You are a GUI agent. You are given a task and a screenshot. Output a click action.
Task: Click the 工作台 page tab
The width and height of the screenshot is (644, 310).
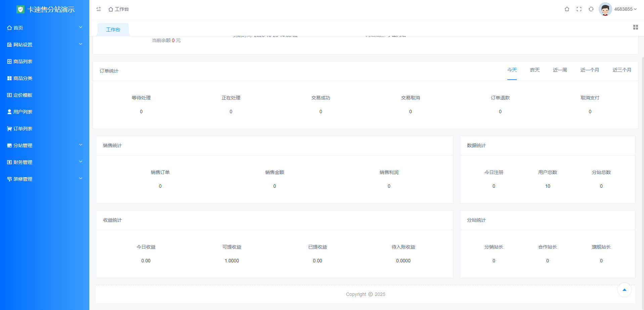(x=113, y=30)
